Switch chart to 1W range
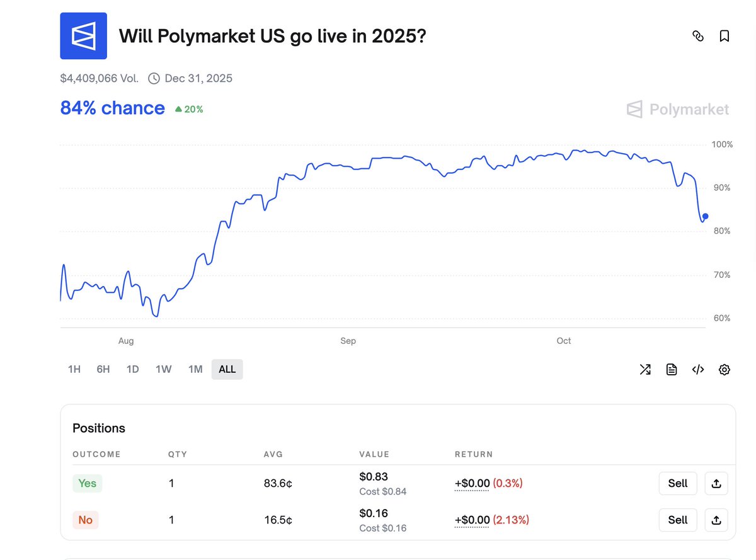 pyautogui.click(x=164, y=370)
